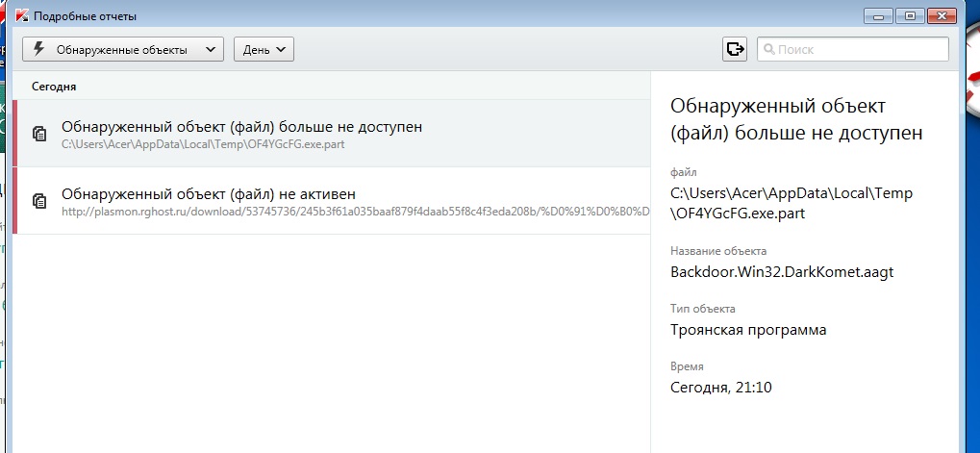This screenshot has width=980, height=453.
Task: Select entry "Обнаруженный объект (файл) не активен"
Action: (x=209, y=194)
